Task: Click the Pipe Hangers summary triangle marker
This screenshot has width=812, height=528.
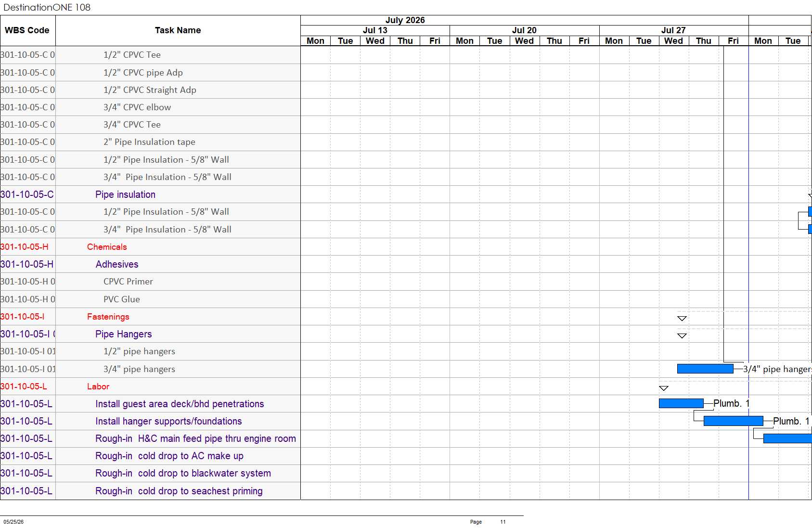Action: coord(682,336)
